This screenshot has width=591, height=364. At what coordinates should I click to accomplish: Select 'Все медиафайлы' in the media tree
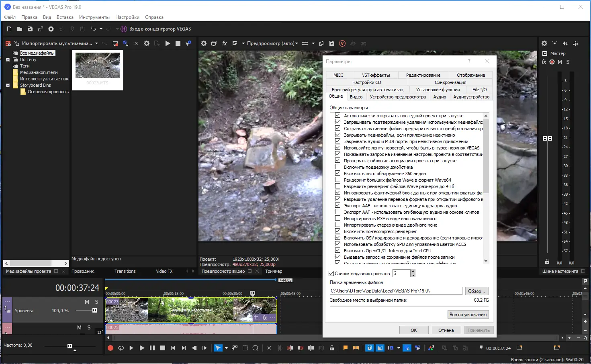click(x=37, y=53)
